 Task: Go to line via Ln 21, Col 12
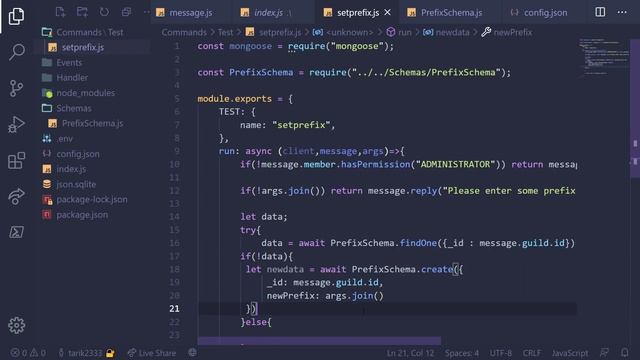[x=410, y=353]
